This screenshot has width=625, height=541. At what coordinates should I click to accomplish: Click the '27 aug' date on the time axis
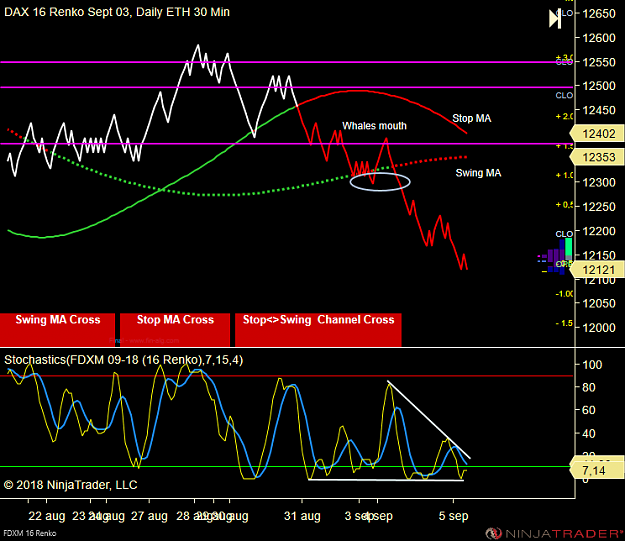(x=149, y=516)
